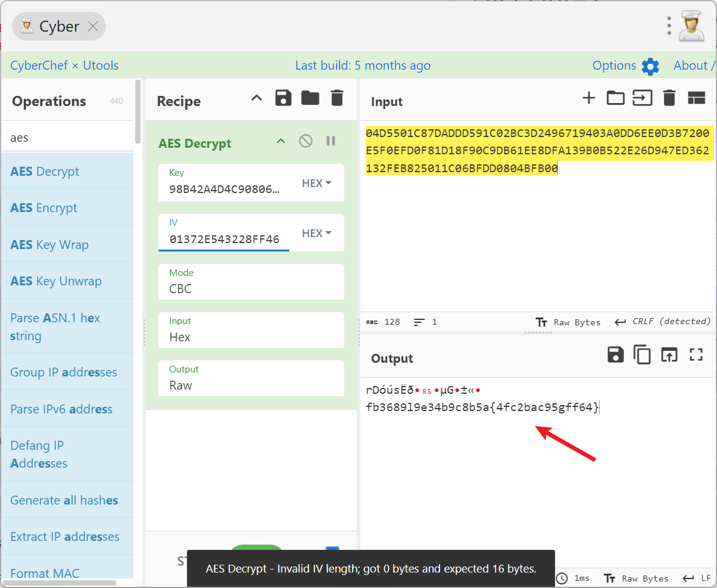This screenshot has width=717, height=588.
Task: Click the Key input field
Action: tap(224, 189)
